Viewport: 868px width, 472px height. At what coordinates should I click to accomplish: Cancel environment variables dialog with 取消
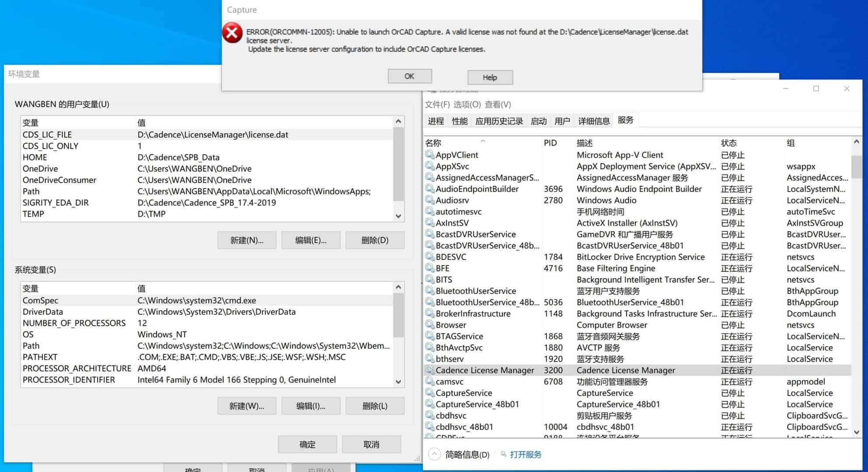point(372,444)
